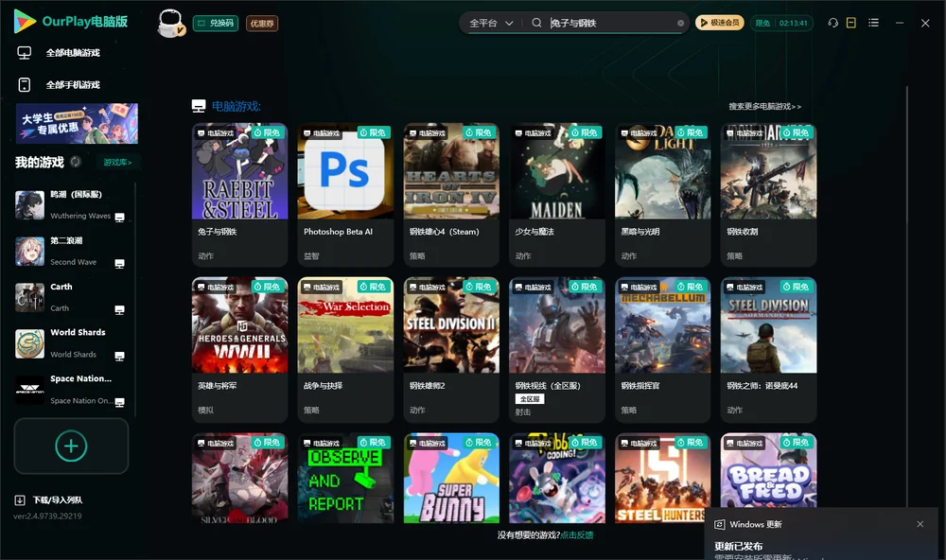Open the Super Bunny game cover

pos(451,478)
